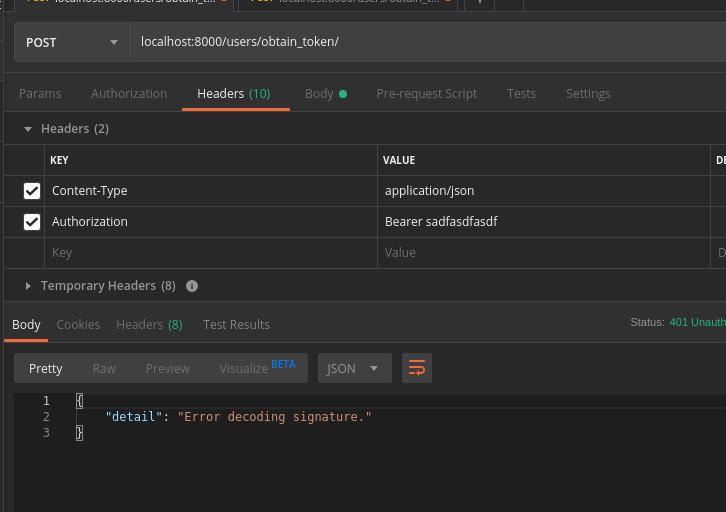Screen dimensions: 726x512
Task: Open the JSON format dropdown
Action: pyautogui.click(x=354, y=368)
